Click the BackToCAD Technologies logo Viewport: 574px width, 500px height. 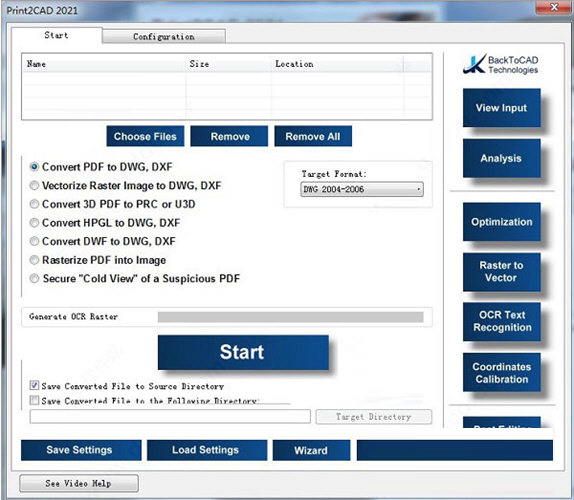point(500,64)
